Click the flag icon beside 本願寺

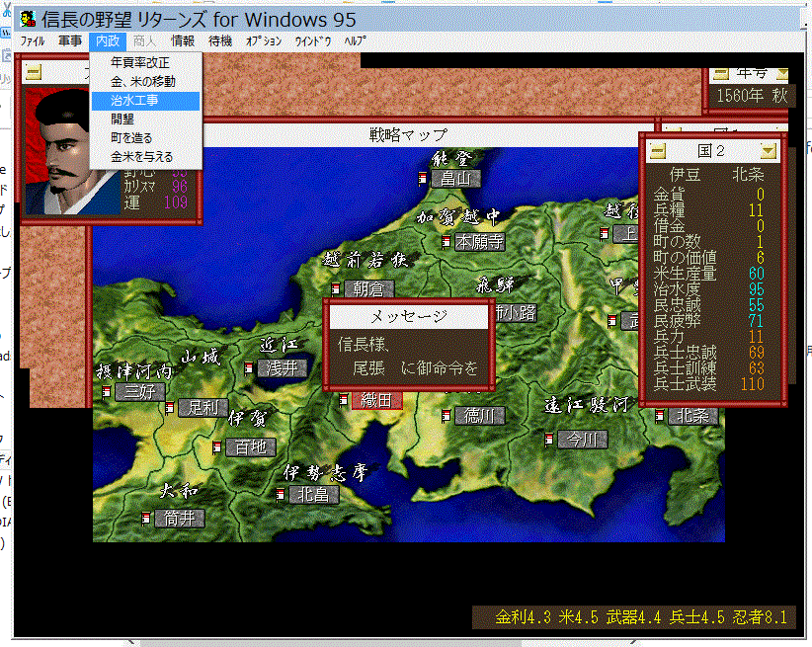click(x=446, y=241)
